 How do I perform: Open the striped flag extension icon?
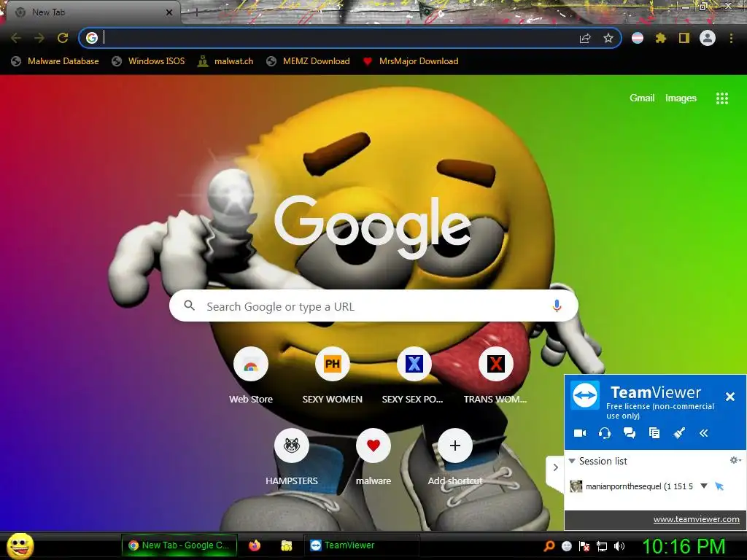(x=638, y=38)
